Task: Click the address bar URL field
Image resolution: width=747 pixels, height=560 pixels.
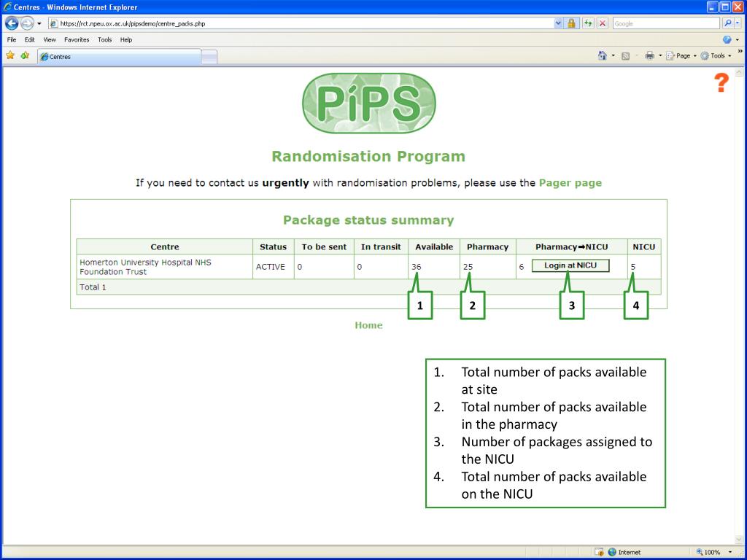Action: point(301,23)
